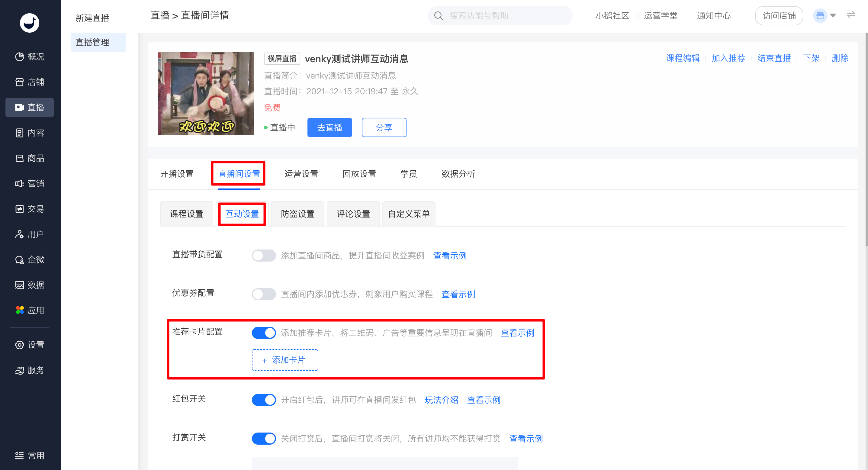
Task: Open 查看示例 for 直播带货配置
Action: [449, 255]
